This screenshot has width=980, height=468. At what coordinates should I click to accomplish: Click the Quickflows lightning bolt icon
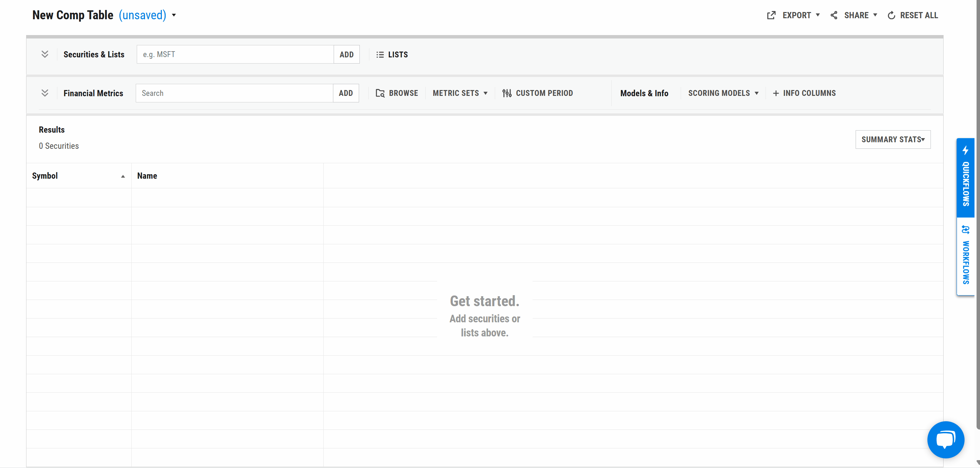tap(966, 150)
